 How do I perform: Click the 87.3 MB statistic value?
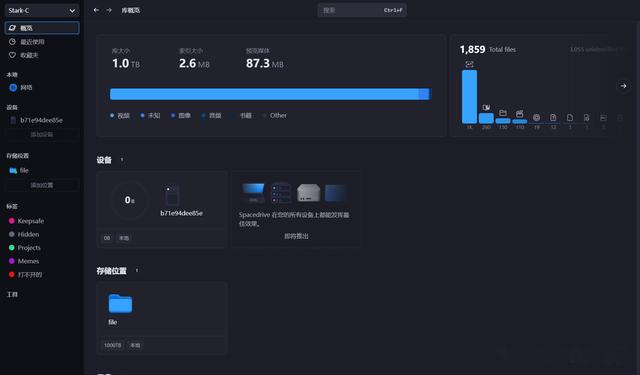point(264,63)
